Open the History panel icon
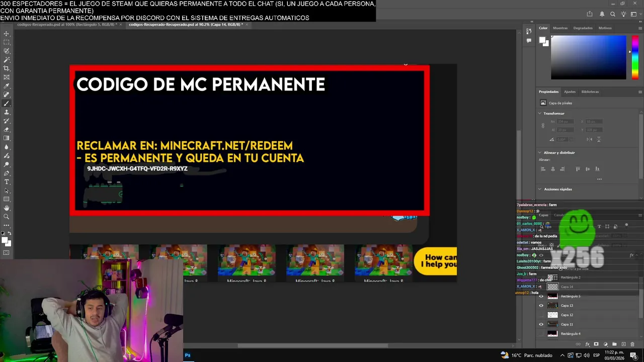The height and width of the screenshot is (362, 644). click(529, 32)
